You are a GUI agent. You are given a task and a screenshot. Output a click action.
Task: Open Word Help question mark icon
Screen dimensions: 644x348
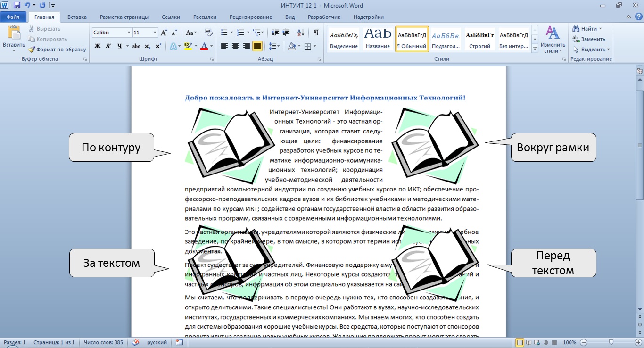[x=638, y=17]
